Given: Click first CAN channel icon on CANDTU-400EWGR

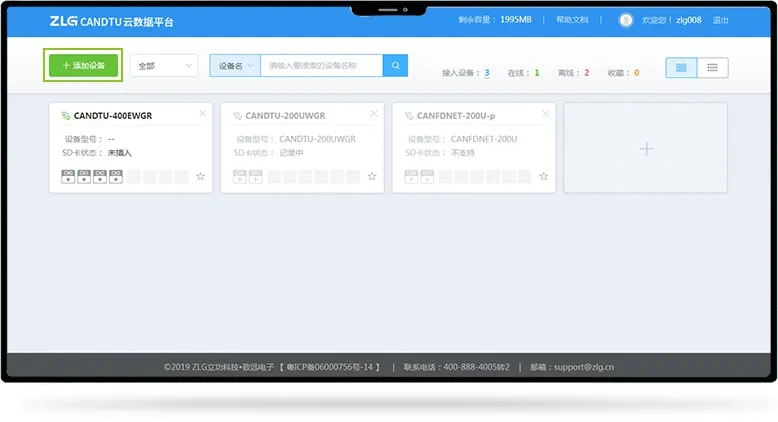Looking at the screenshot, I should click(x=68, y=176).
